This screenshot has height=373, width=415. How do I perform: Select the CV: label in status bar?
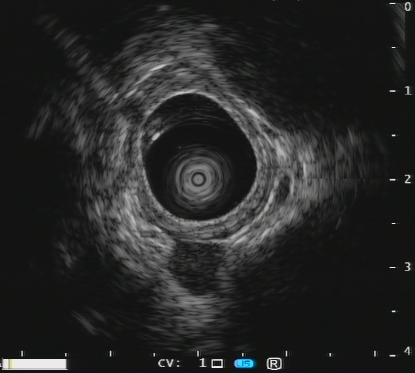169,363
